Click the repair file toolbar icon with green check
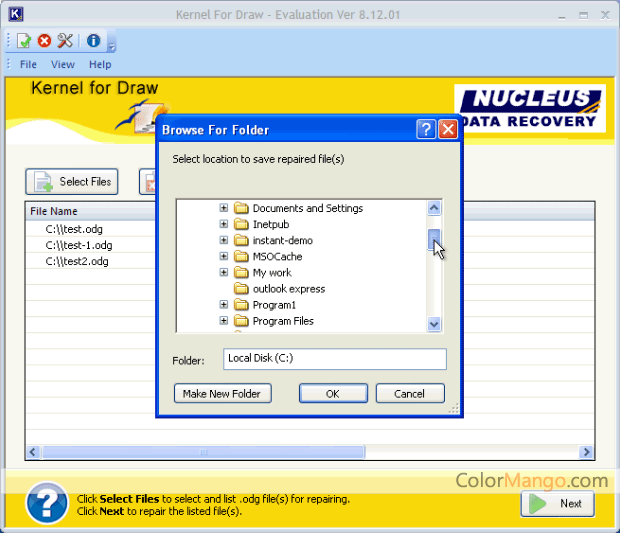The width and height of the screenshot is (620, 533). click(x=23, y=41)
